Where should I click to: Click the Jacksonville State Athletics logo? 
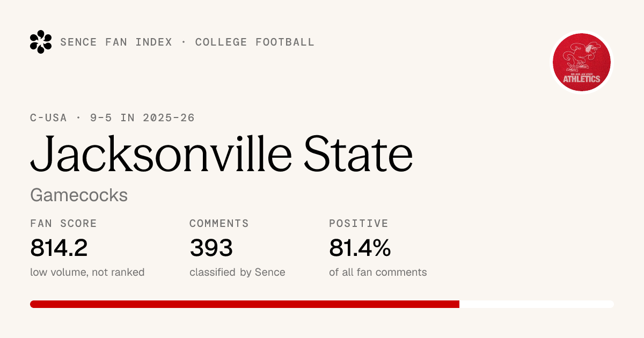[582, 62]
